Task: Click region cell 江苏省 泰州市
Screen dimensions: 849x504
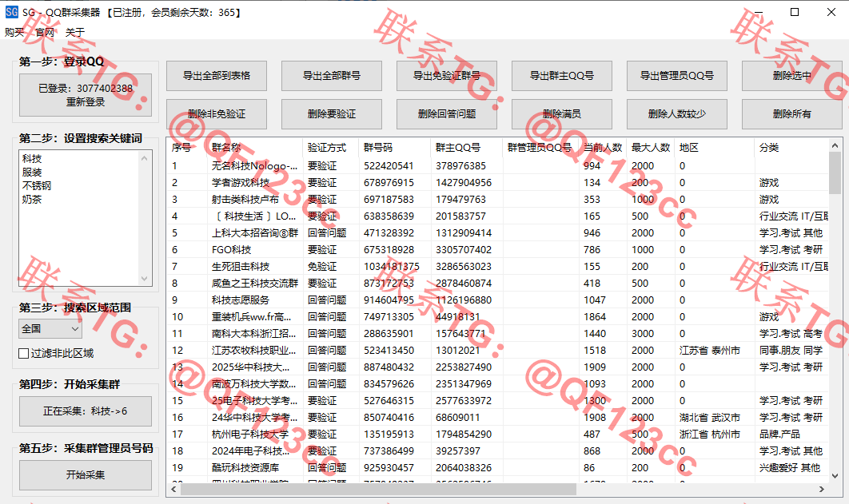Action: 710,351
